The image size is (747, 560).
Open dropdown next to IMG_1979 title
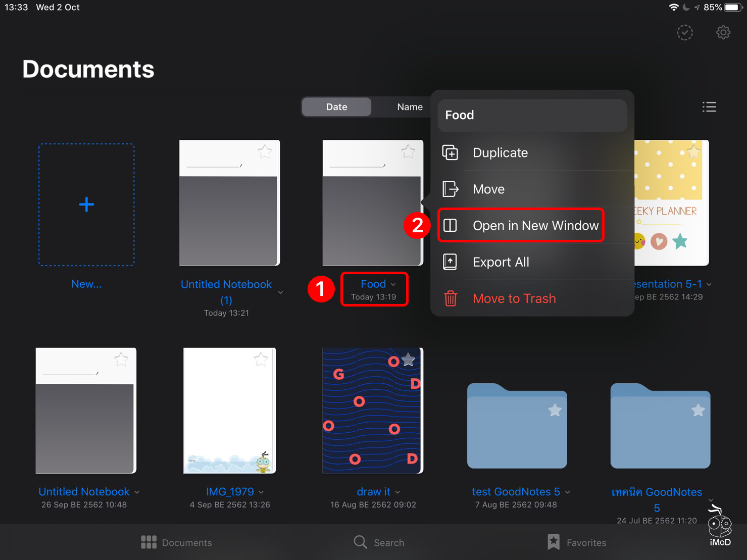[x=261, y=492]
